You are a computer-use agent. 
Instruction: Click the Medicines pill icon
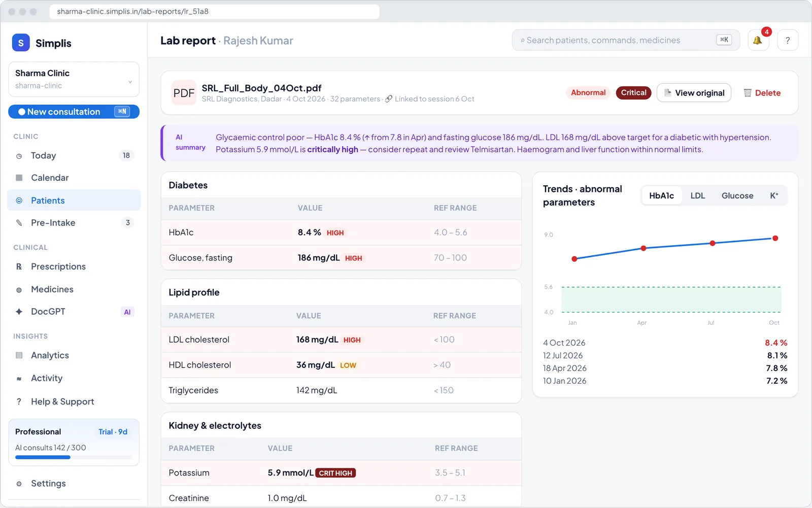(19, 290)
